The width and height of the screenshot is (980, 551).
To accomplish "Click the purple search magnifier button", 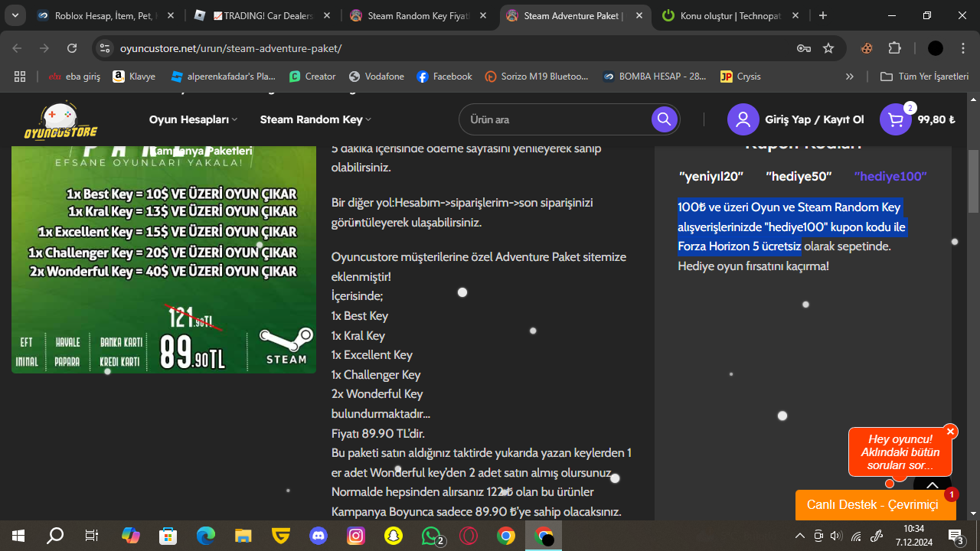I will click(x=664, y=119).
